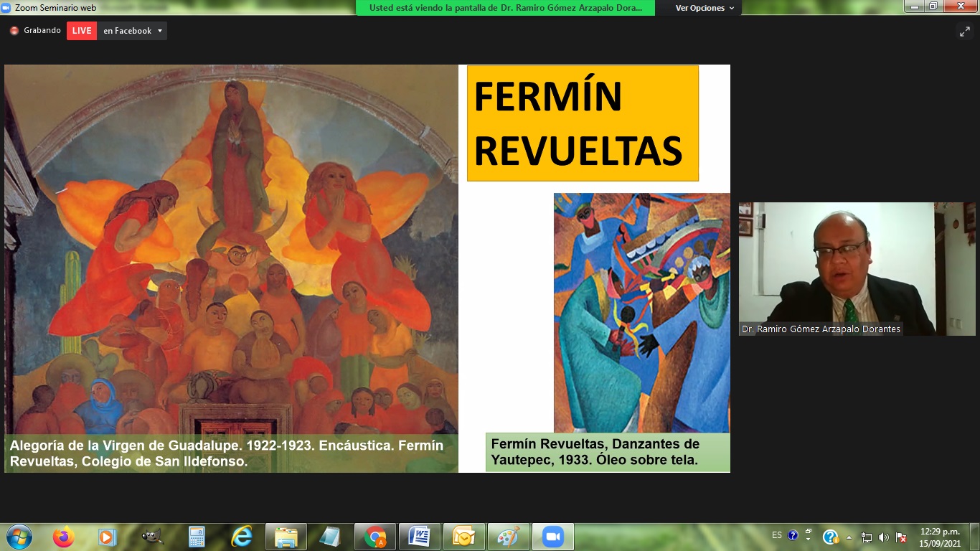This screenshot has height=551, width=980.
Task: Click the screen sharing notification banner
Action: coord(506,8)
